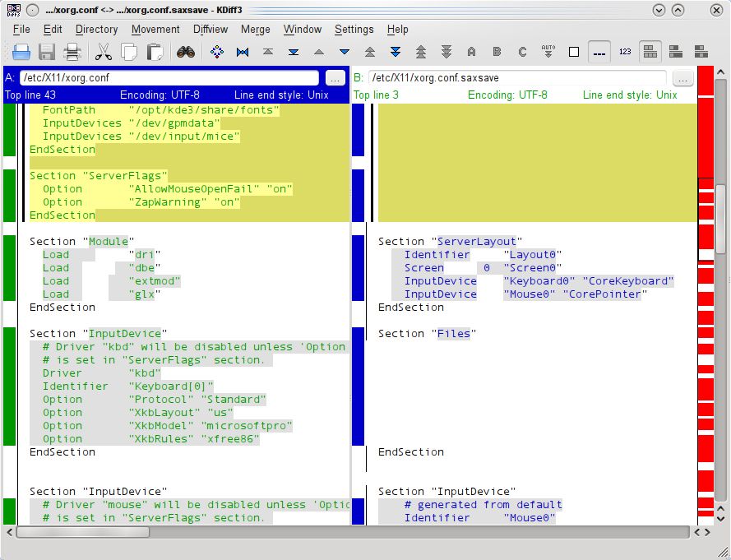Open the Diffview menu
The width and height of the screenshot is (731, 560).
[x=210, y=29]
